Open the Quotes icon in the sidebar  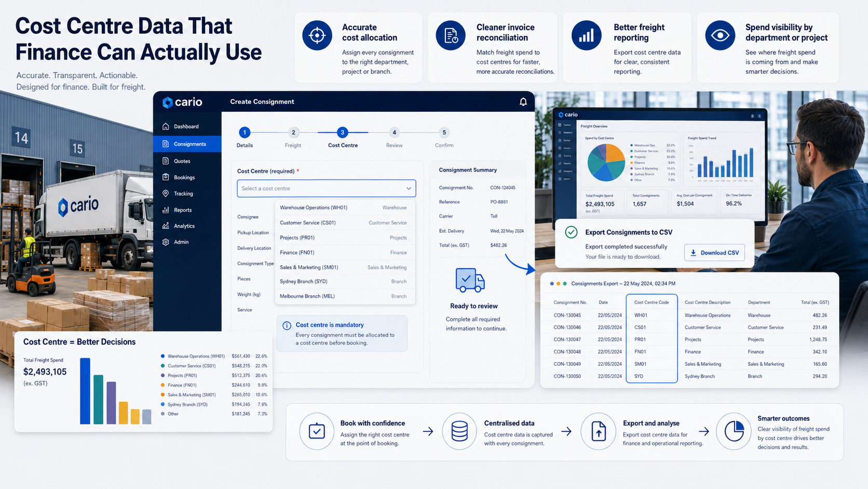click(x=166, y=161)
